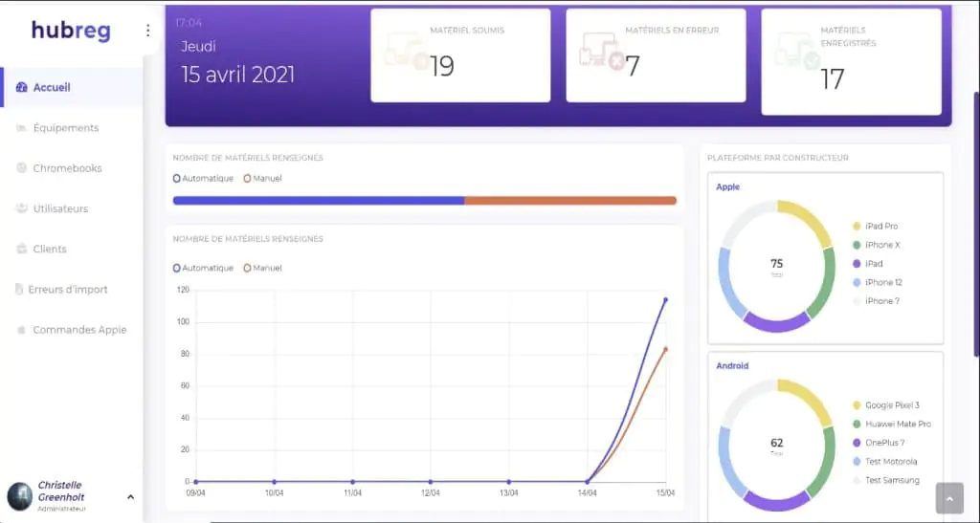Toggle Test Samsung legend entry
980x523 pixels.
pos(886,480)
